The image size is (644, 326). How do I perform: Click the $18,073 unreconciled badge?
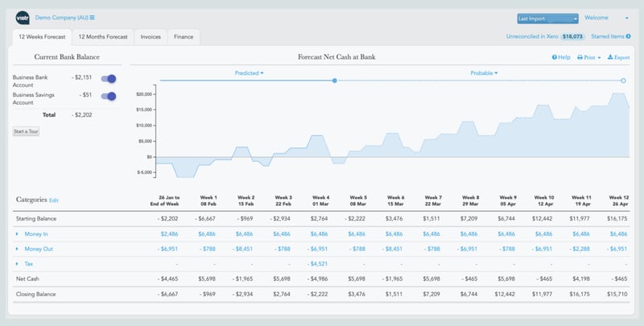[x=572, y=36]
